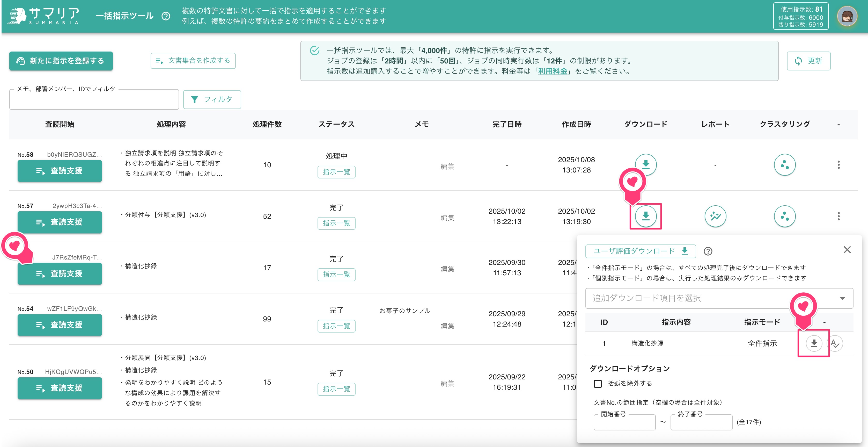Enable the 括弧を除外する checkbox

(598, 384)
